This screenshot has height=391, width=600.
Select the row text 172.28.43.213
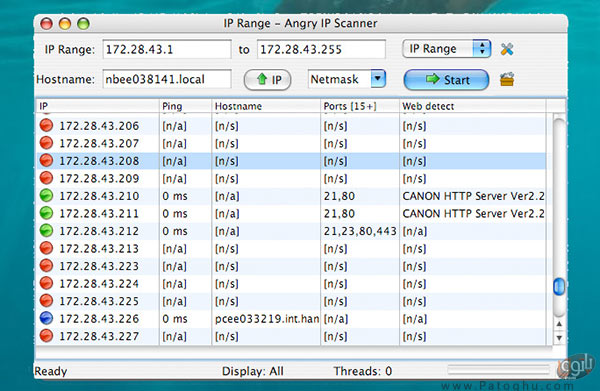coord(99,249)
